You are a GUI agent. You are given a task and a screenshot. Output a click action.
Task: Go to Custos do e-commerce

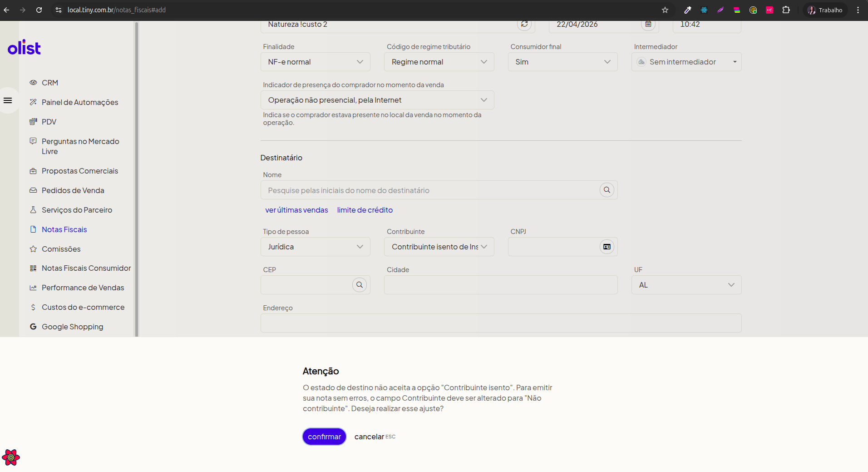(83, 307)
